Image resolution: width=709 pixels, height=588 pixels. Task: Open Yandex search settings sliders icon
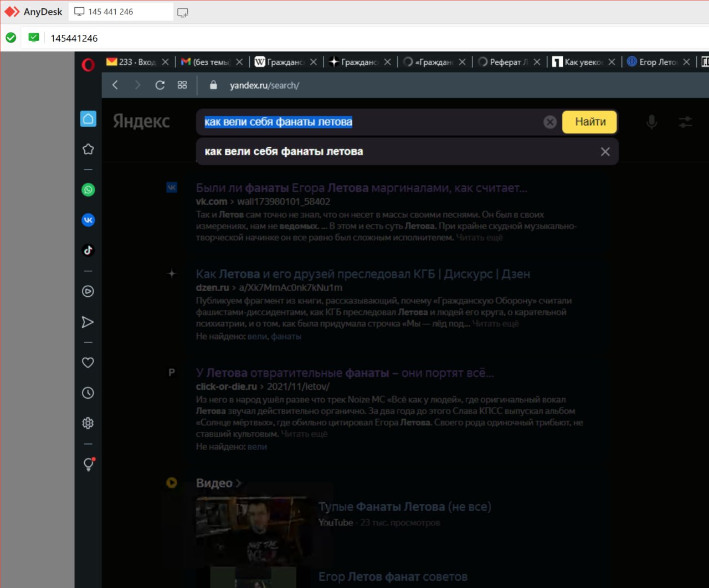(686, 122)
